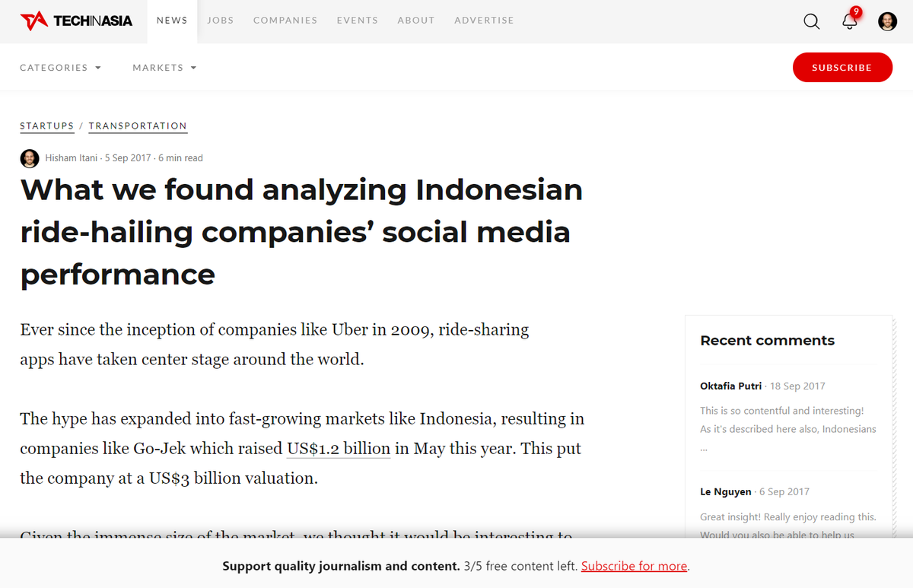Click the 6 min read label
The image size is (913, 588).
(181, 158)
